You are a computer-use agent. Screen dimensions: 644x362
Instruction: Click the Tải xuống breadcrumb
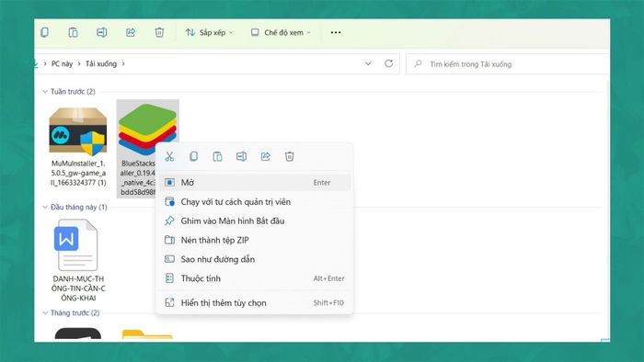click(x=101, y=64)
